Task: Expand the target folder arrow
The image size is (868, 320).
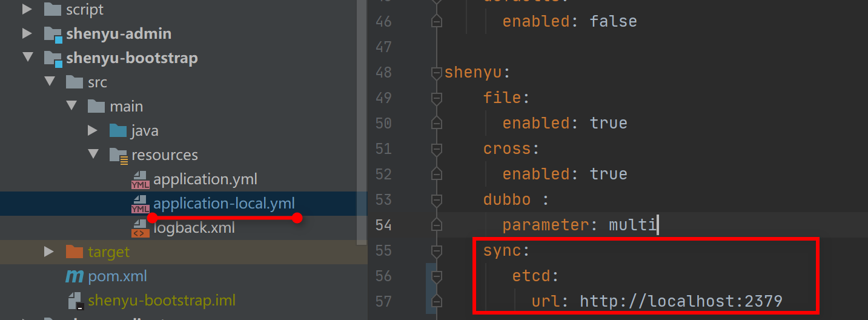Action: (x=49, y=252)
